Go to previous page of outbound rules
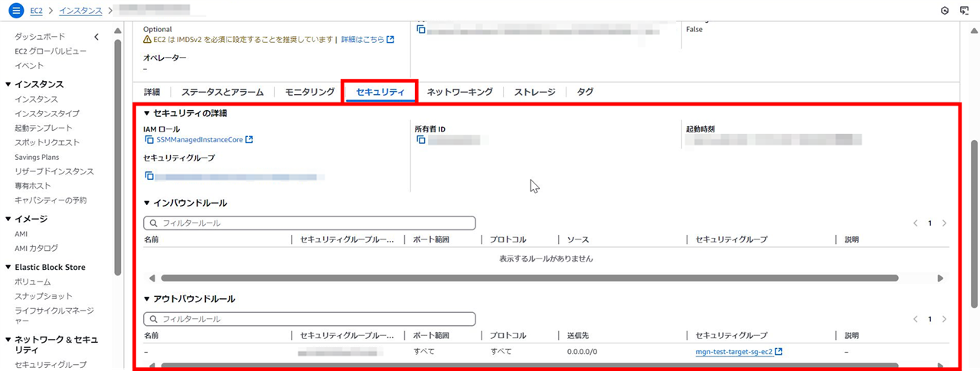 tap(915, 319)
